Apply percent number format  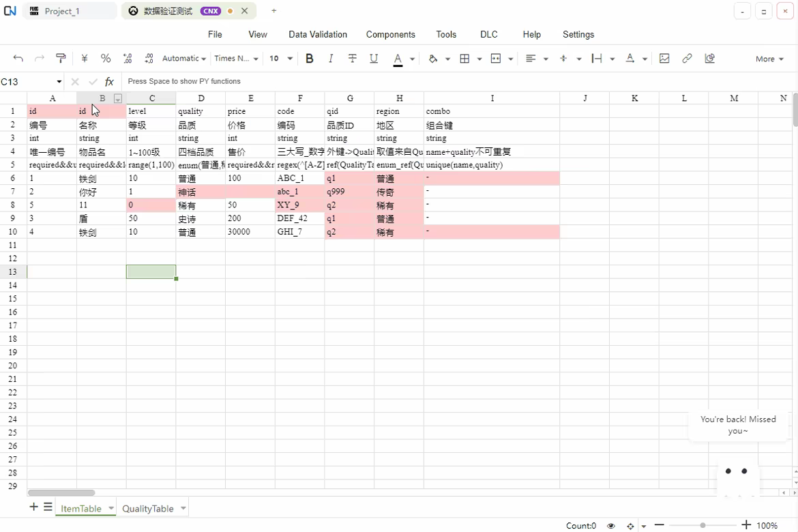(x=106, y=59)
